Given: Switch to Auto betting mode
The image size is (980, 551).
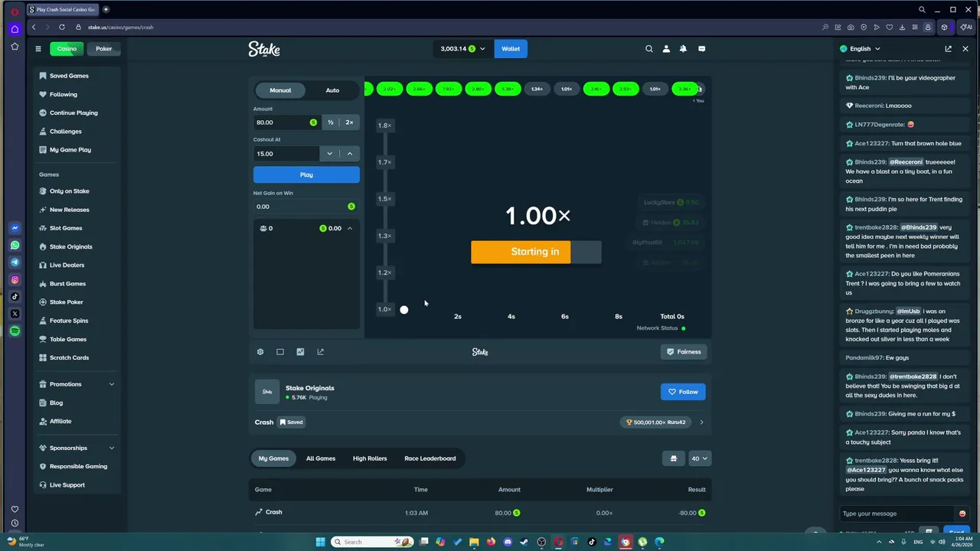Looking at the screenshot, I should 332,90.
